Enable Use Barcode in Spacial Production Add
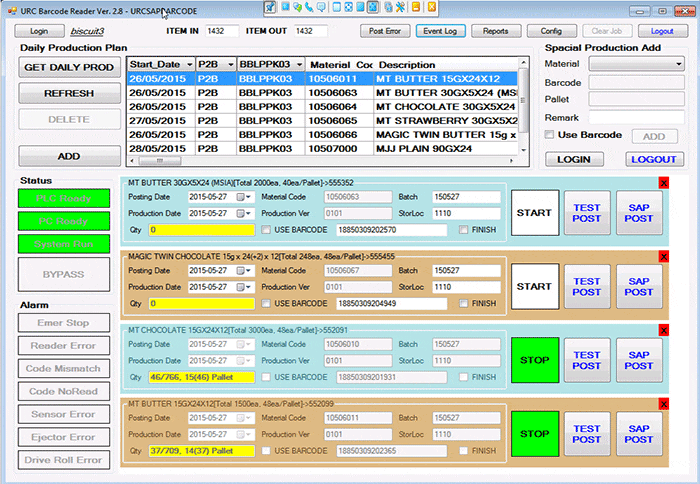This screenshot has height=484, width=700. [x=550, y=134]
